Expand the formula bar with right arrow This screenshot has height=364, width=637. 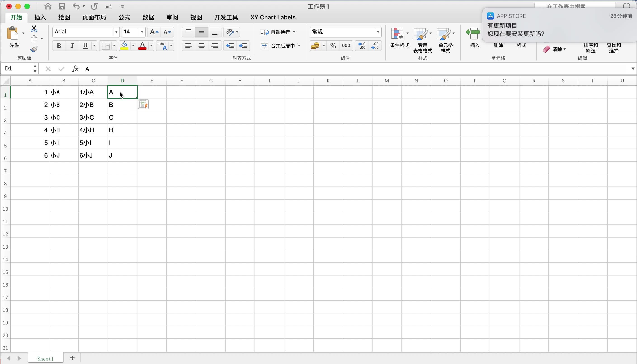[x=633, y=69]
